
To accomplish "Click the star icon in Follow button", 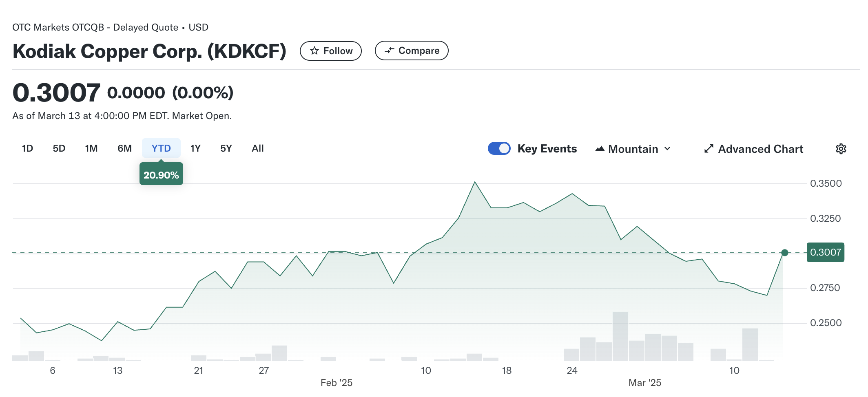I will (314, 51).
